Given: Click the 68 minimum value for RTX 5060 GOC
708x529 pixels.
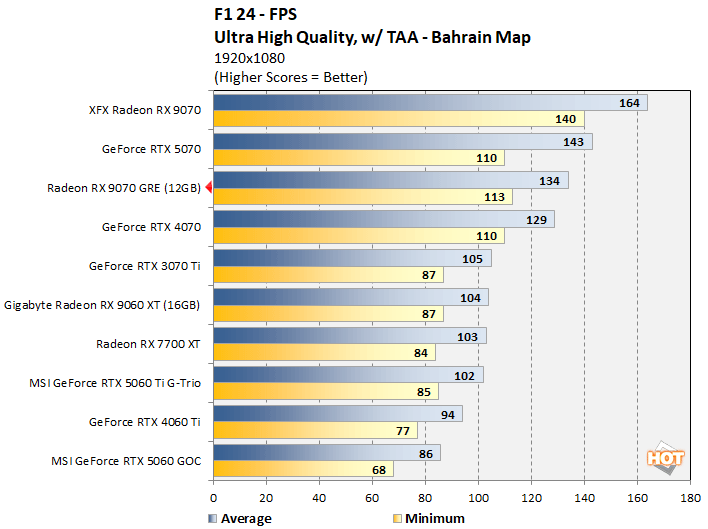Looking at the screenshot, I should pos(379,470).
